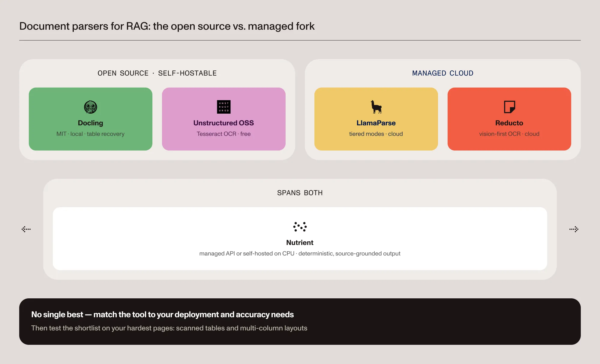This screenshot has height=364, width=600.
Task: Click 'vision-first OCR · cloud' text
Action: [x=509, y=134]
